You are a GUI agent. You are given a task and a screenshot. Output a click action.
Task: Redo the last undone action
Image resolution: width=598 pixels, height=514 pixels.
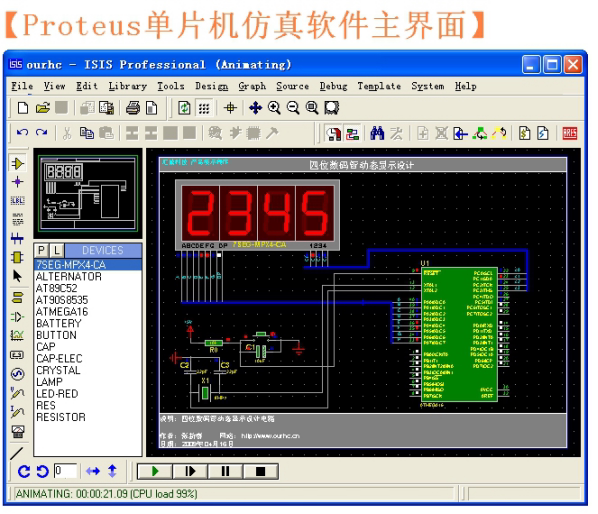point(42,133)
